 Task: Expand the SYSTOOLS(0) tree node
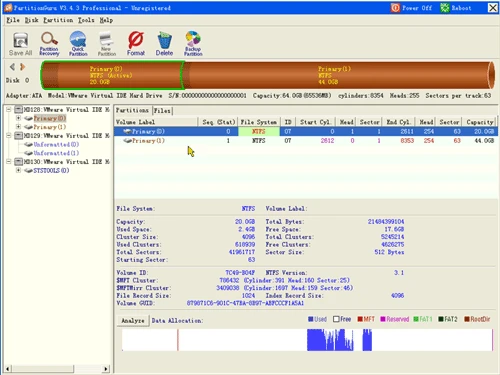click(x=18, y=170)
